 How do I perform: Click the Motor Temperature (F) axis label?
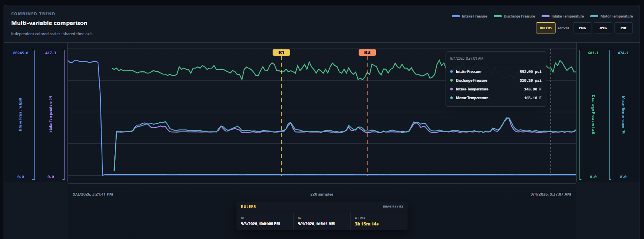[623, 115]
